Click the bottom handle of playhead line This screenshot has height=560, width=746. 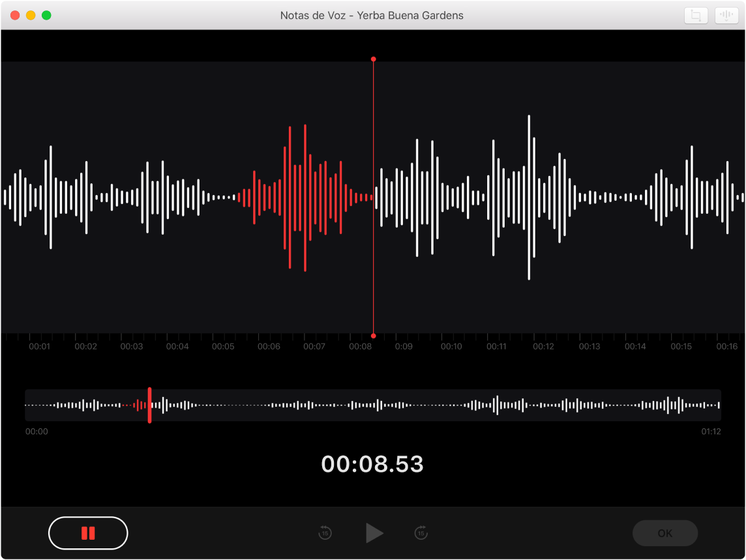[373, 334]
